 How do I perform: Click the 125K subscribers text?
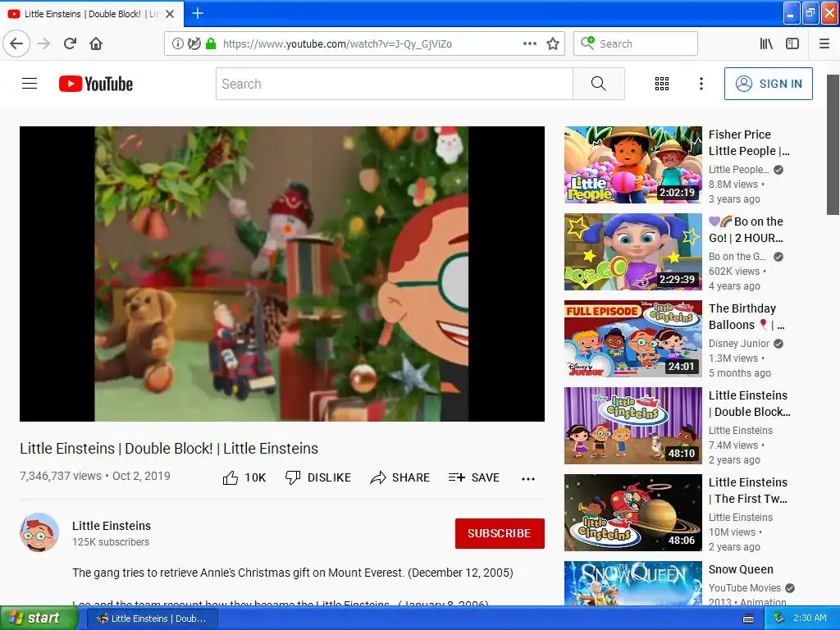click(111, 541)
